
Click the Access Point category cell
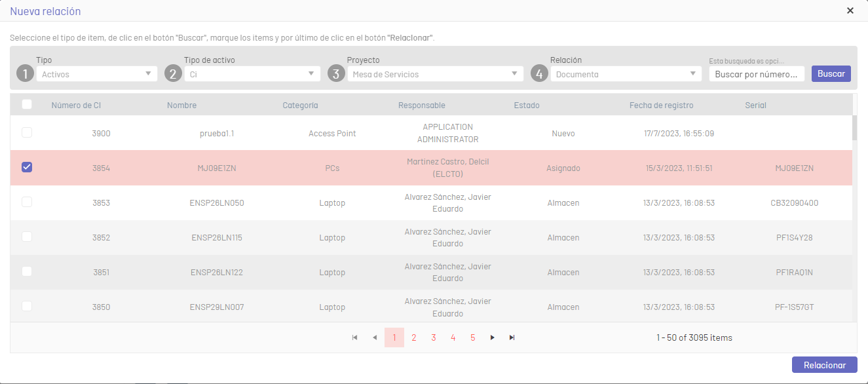332,133
